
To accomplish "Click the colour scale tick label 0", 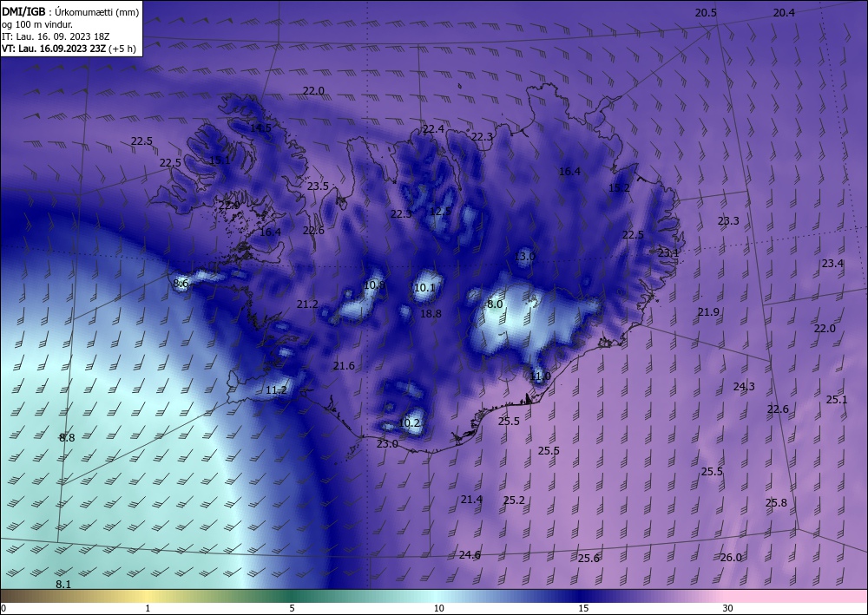I will 3,608.
